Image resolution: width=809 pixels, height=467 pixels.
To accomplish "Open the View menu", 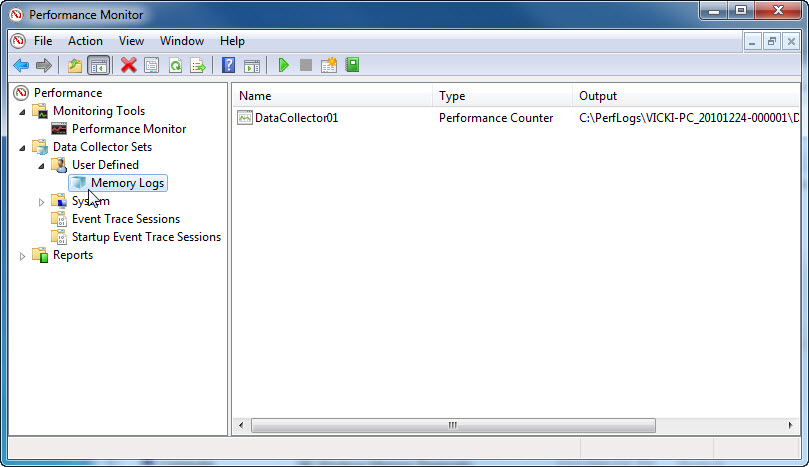I will (x=131, y=41).
